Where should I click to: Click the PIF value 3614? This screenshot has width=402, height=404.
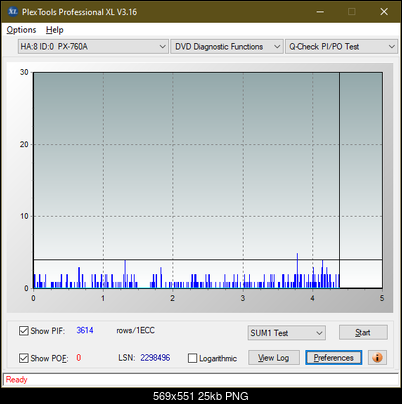(x=85, y=330)
